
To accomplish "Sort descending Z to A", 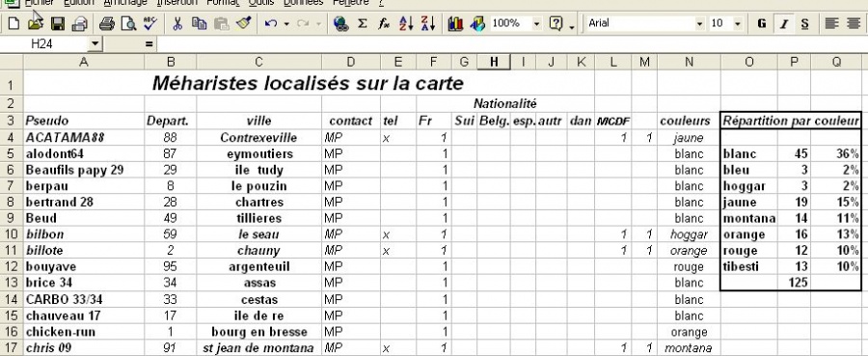I will [x=428, y=24].
